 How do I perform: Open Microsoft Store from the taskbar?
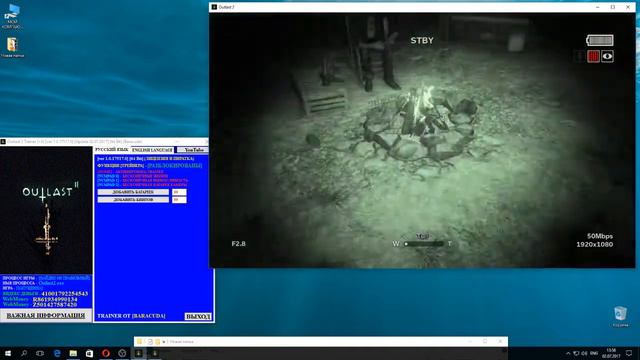point(89,353)
